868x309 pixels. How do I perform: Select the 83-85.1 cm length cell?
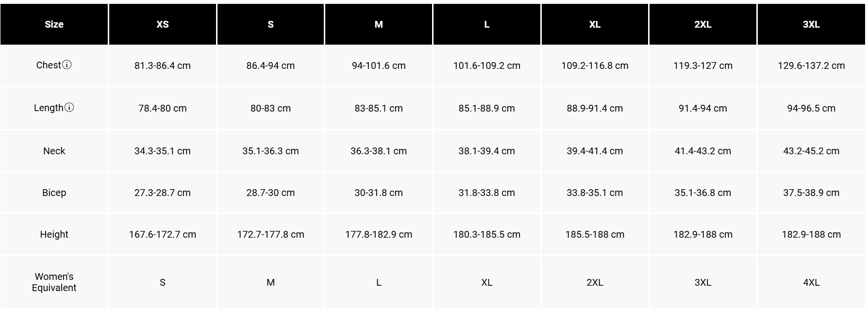(x=379, y=108)
